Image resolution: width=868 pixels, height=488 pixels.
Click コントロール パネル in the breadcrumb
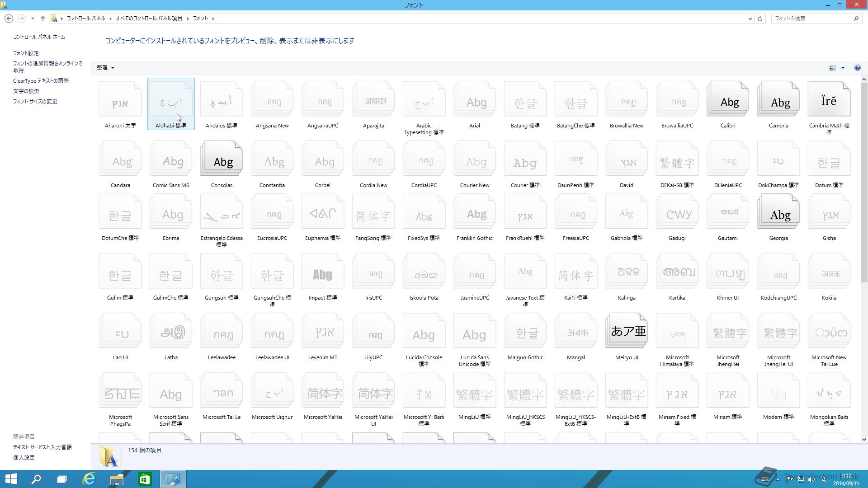coord(86,19)
